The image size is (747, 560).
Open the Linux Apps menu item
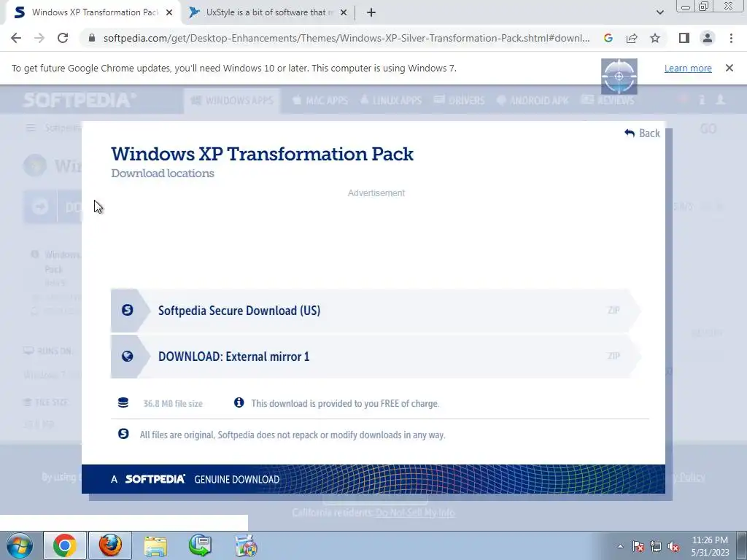pyautogui.click(x=391, y=101)
